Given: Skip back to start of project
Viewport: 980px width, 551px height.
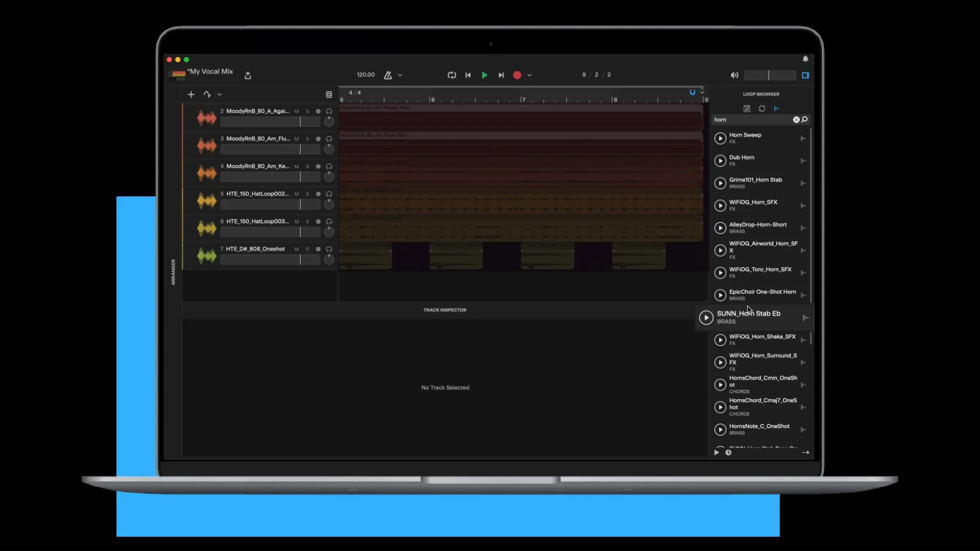Looking at the screenshot, I should click(468, 75).
